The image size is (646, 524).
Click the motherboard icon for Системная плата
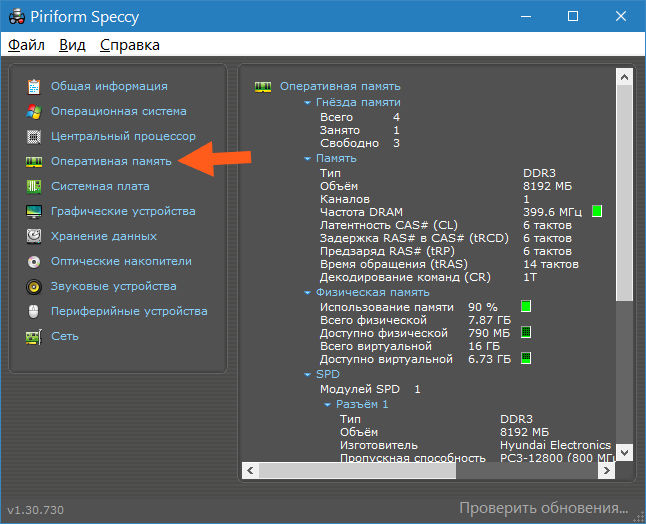34,187
